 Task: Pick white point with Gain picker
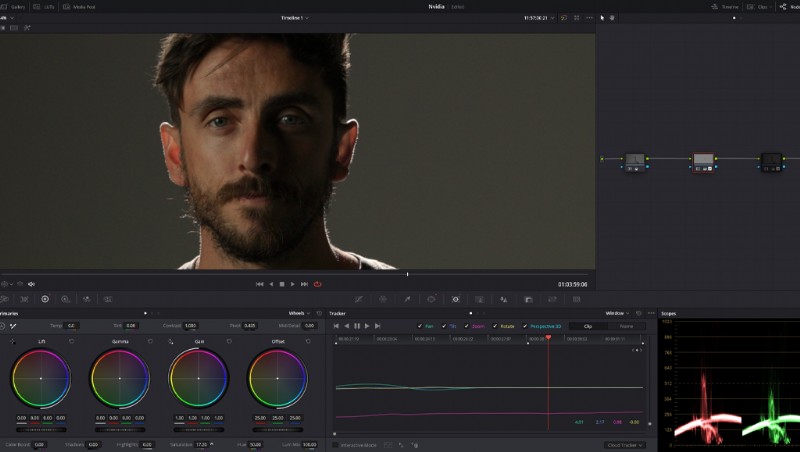coord(170,341)
